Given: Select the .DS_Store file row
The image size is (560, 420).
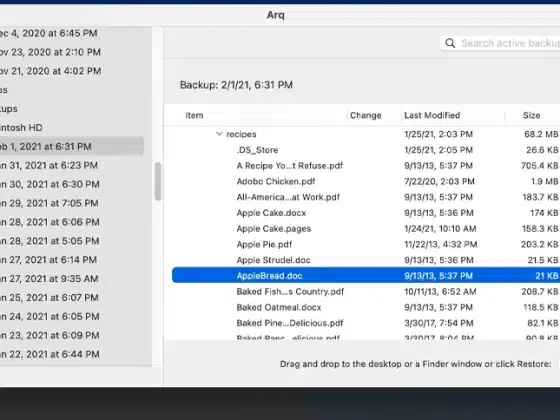Looking at the screenshot, I should (x=366, y=150).
